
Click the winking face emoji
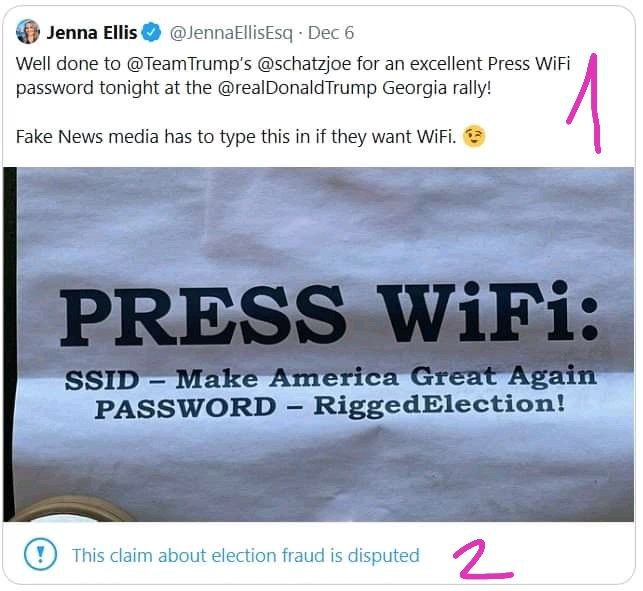point(474,137)
